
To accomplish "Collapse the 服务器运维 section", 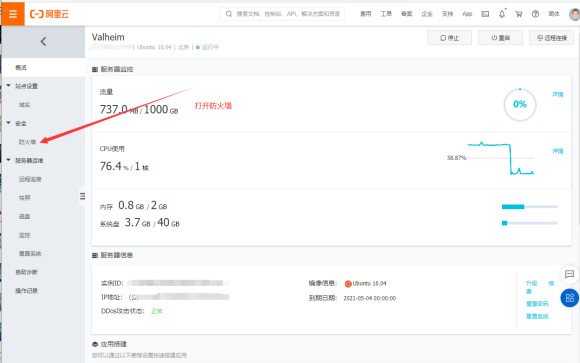I will pos(9,160).
